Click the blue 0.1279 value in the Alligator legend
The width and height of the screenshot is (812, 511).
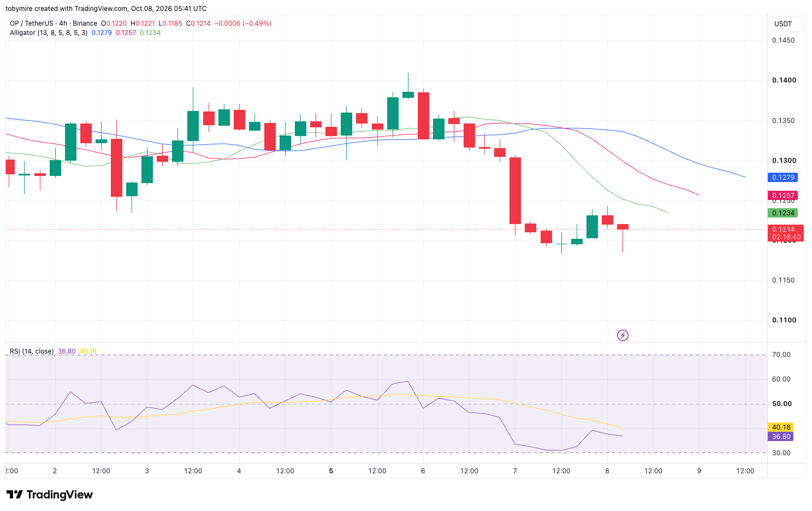[x=102, y=33]
